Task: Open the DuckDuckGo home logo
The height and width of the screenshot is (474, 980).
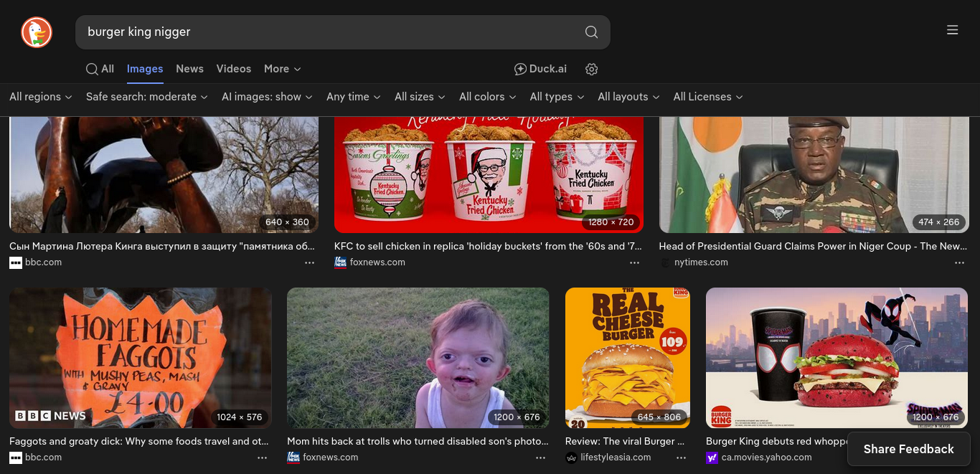Action: pyautogui.click(x=37, y=32)
